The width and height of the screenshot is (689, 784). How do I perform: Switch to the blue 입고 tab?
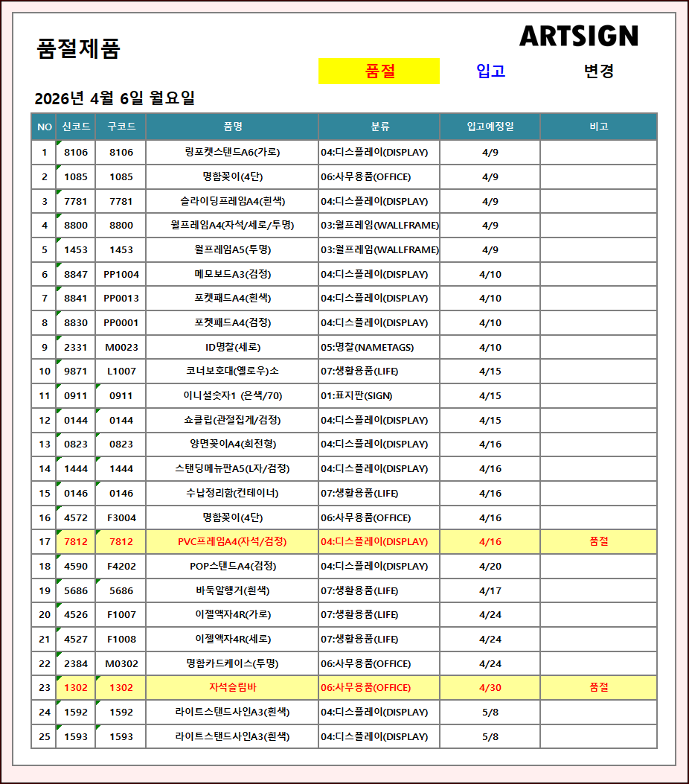coord(490,71)
